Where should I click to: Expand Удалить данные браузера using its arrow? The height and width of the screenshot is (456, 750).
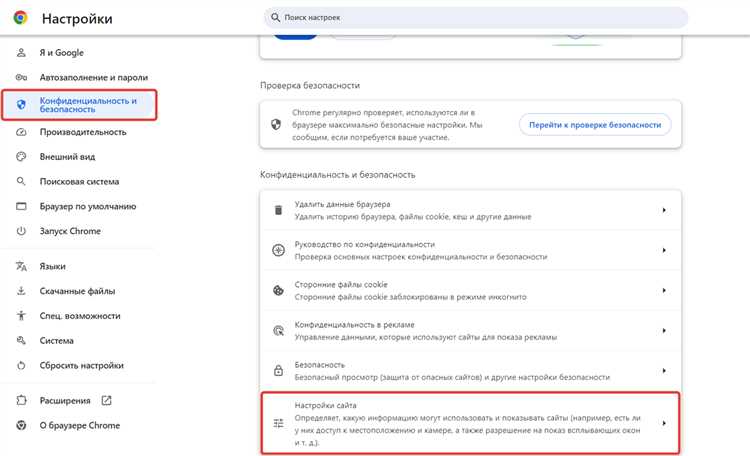coord(664,210)
